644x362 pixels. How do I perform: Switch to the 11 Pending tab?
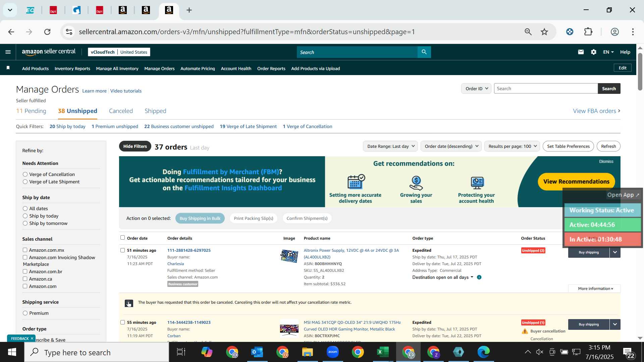pos(31,111)
